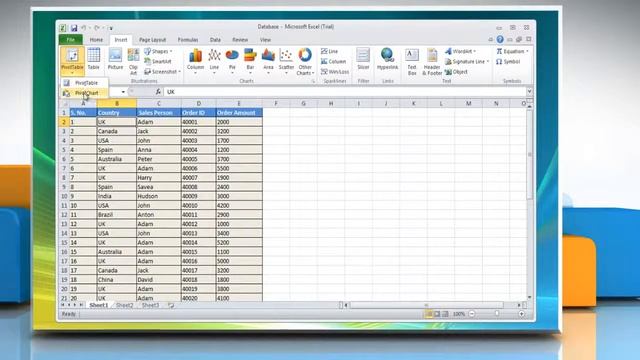This screenshot has height=360, width=640.
Task: Switch to Normal view in status bar
Action: pos(429,314)
